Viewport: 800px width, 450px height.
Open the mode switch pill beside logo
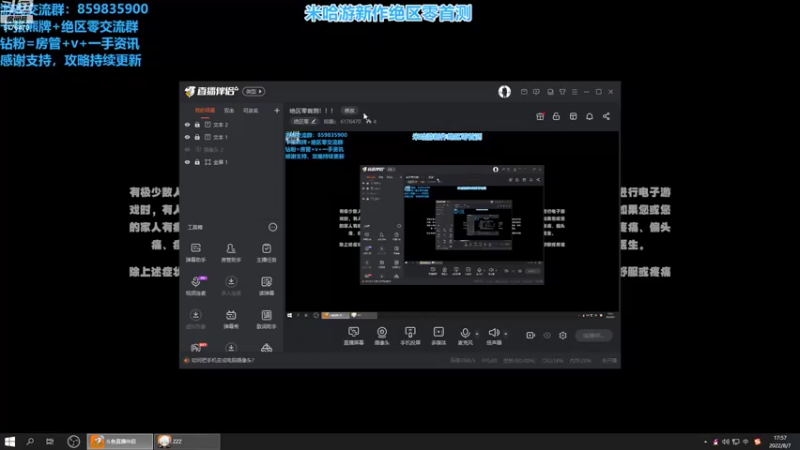tap(254, 91)
